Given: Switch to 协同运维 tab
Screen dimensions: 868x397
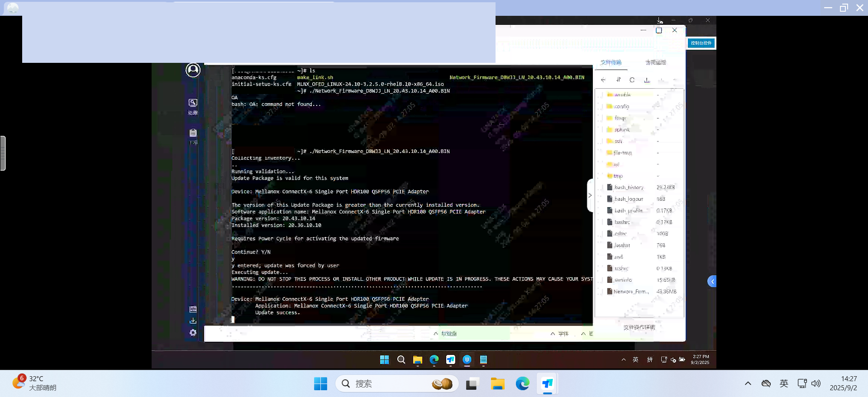Looking at the screenshot, I should (x=655, y=62).
